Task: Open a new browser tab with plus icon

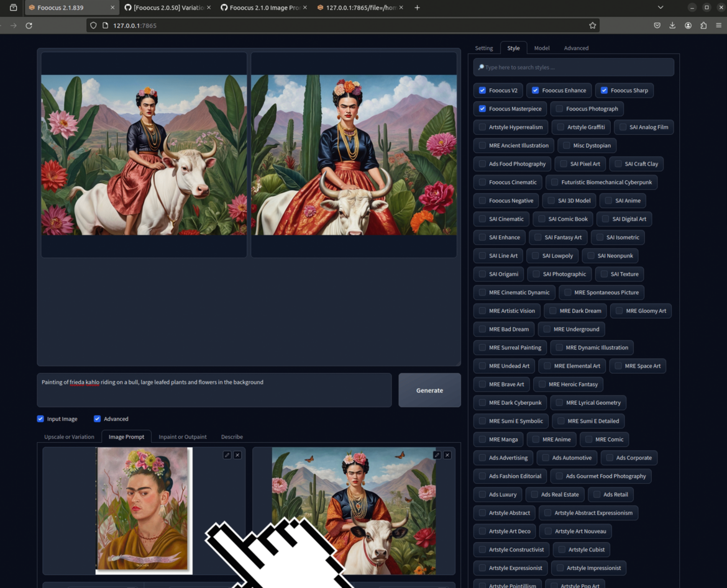Action: [x=417, y=7]
